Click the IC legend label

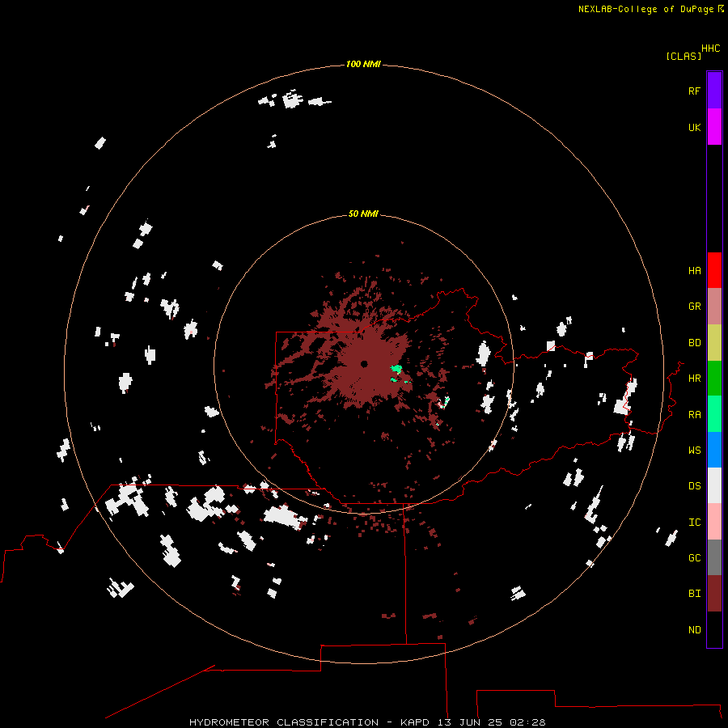click(694, 523)
